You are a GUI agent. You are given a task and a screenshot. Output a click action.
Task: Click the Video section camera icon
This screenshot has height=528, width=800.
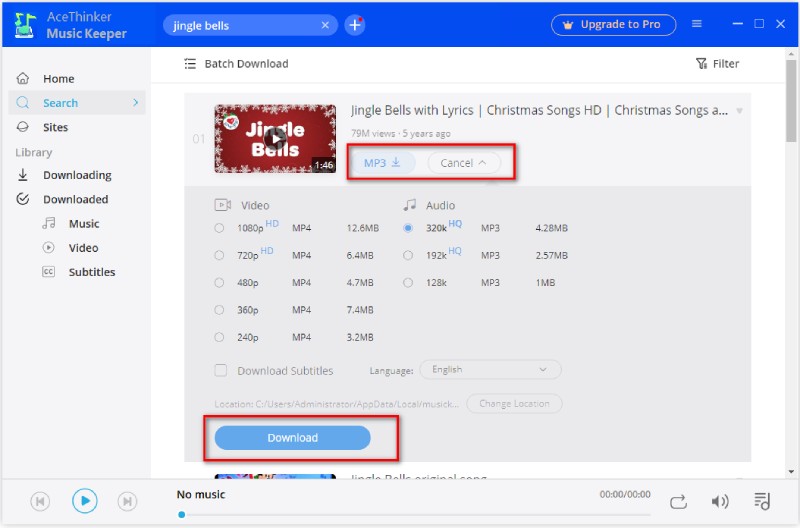click(222, 205)
